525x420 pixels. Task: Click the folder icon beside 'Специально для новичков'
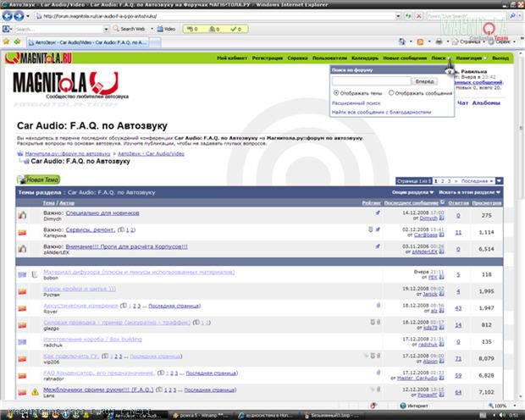point(24,215)
